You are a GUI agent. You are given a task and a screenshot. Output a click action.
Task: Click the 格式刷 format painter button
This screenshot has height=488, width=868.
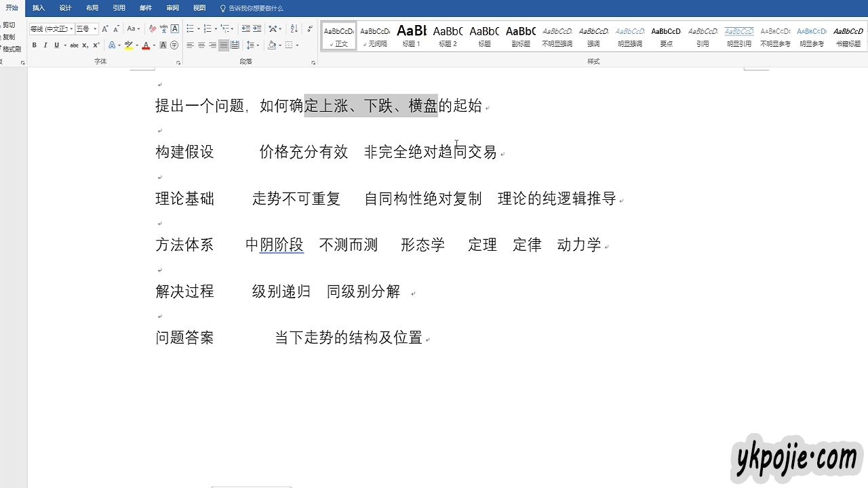(x=10, y=49)
